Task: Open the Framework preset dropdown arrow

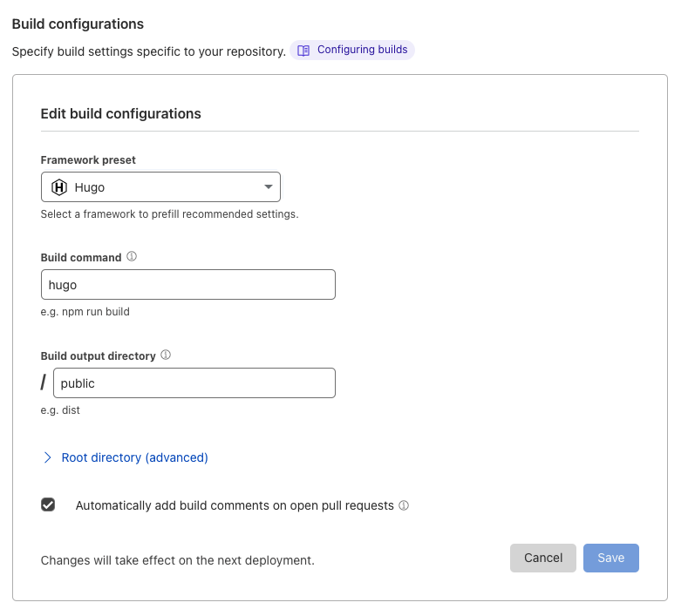Action: pos(268,187)
